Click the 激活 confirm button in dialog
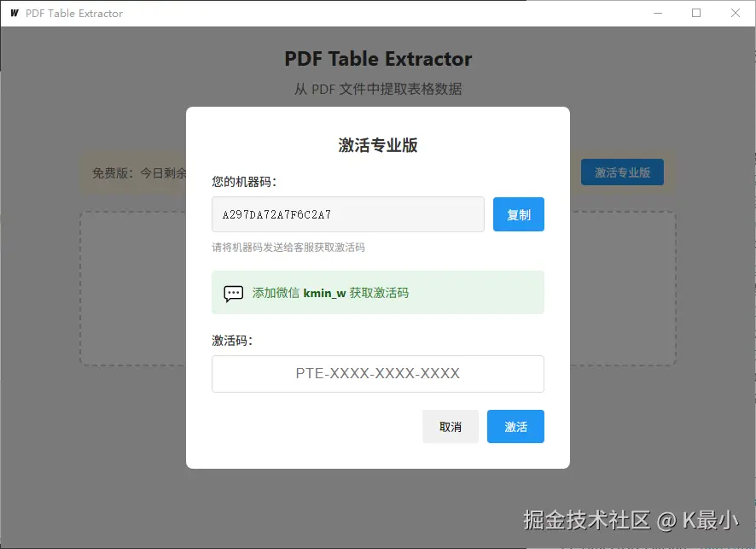 coord(515,426)
